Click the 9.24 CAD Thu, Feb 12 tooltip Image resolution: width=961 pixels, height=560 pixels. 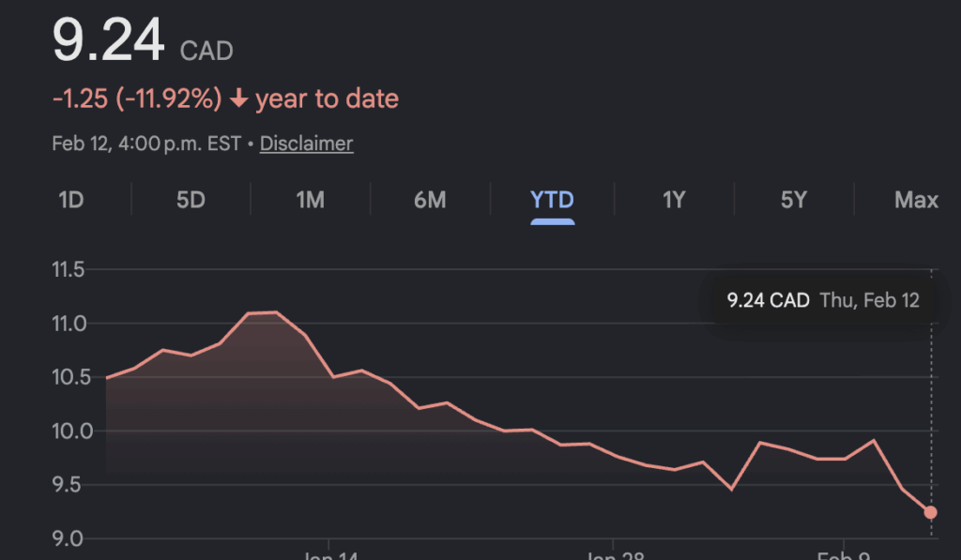pos(822,301)
